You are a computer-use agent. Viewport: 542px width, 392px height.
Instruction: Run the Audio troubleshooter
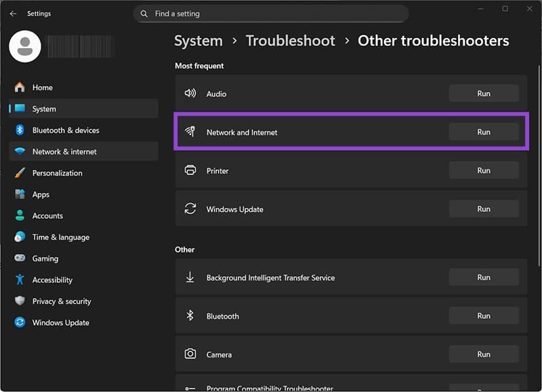point(483,93)
